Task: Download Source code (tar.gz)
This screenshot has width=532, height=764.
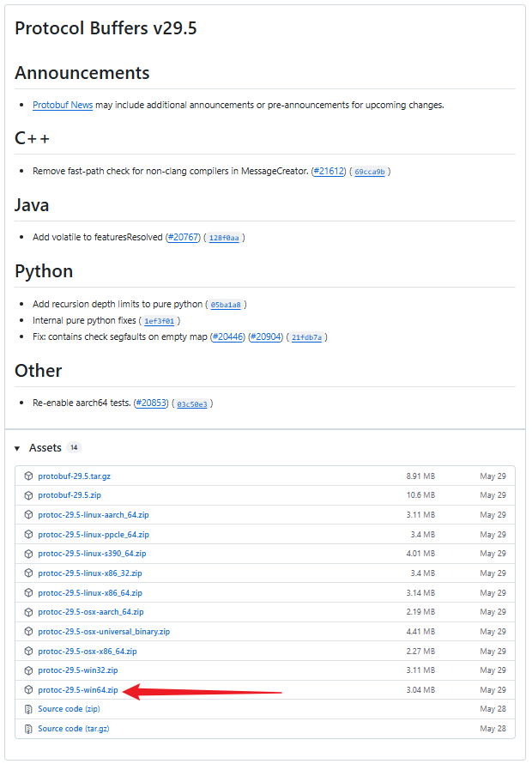Action: pyautogui.click(x=74, y=729)
